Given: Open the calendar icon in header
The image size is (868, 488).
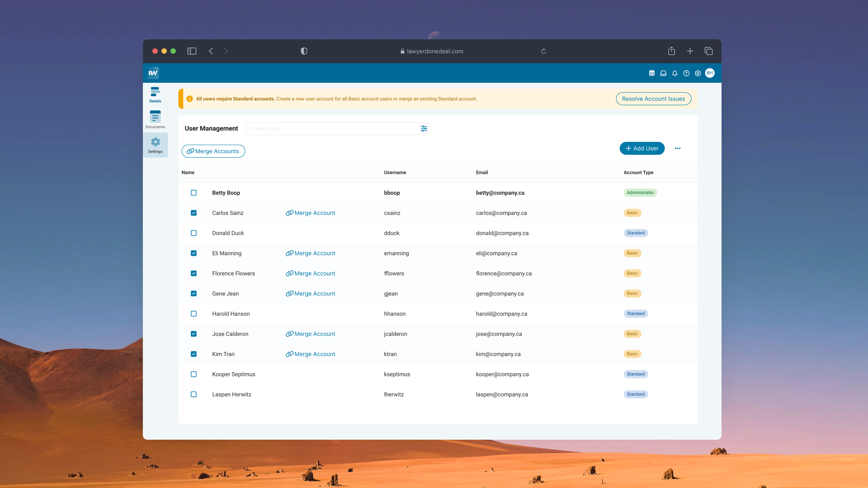Looking at the screenshot, I should (652, 73).
